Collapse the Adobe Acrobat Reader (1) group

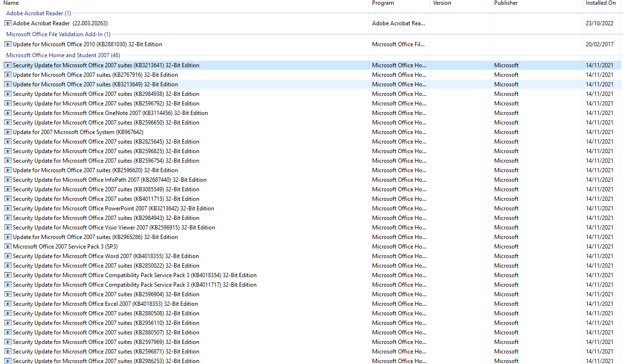[x=39, y=13]
